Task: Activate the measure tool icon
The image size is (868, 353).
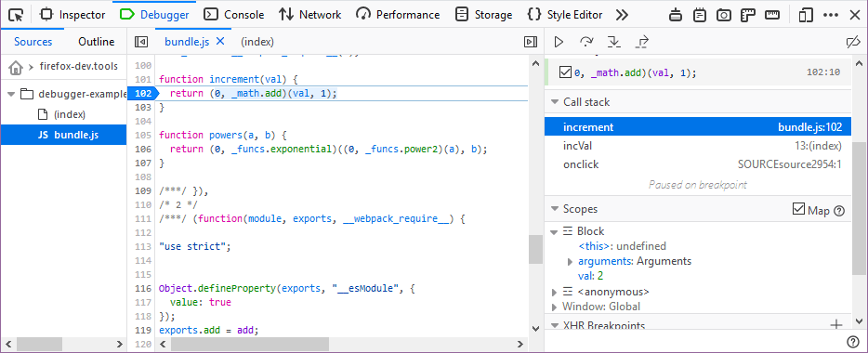Action: (x=772, y=15)
